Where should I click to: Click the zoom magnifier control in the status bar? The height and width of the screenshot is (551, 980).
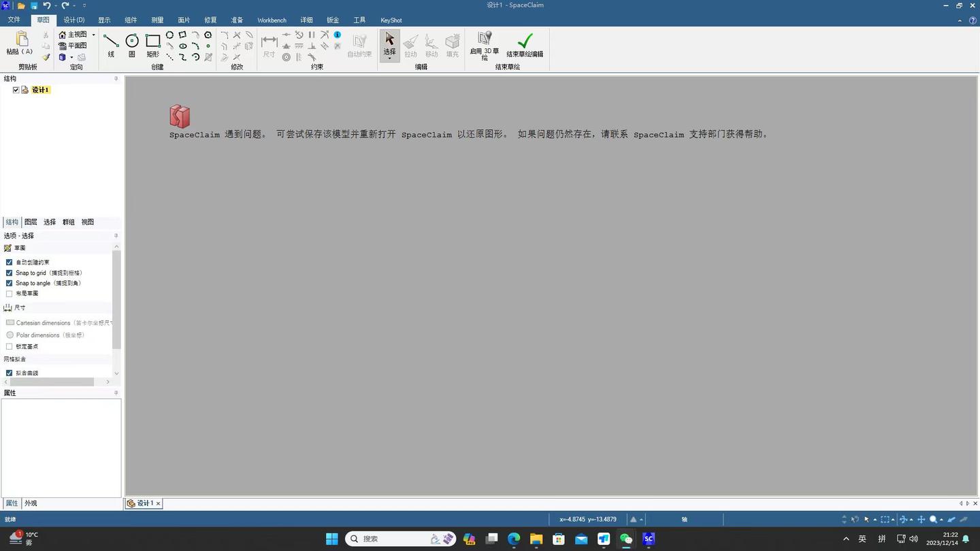pyautogui.click(x=934, y=519)
